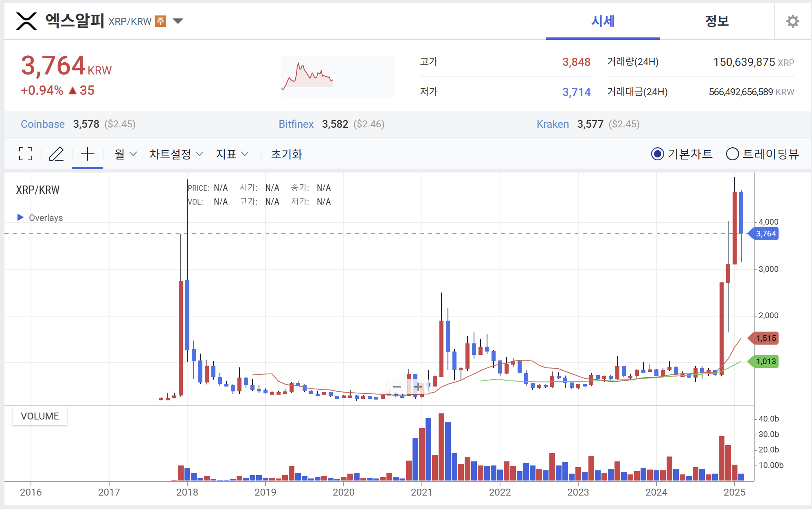The height and width of the screenshot is (509, 812).
Task: Select the 트레이딩뷰 radio button
Action: click(732, 154)
